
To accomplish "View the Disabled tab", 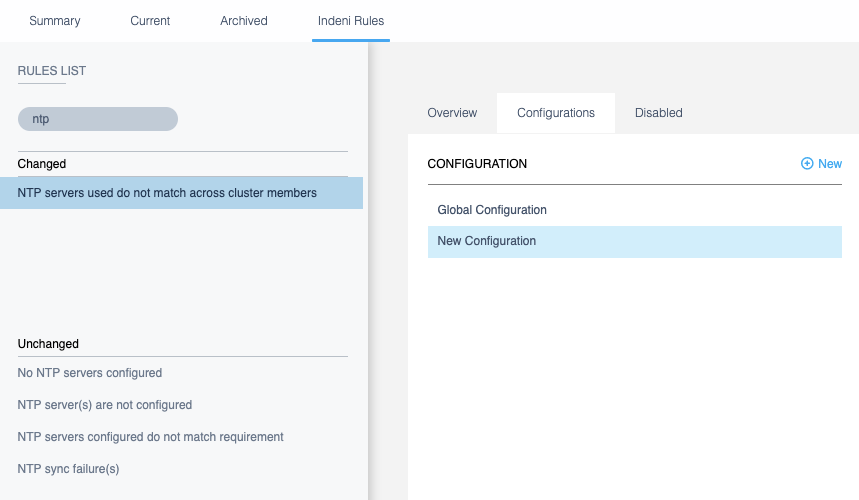I will pos(658,113).
